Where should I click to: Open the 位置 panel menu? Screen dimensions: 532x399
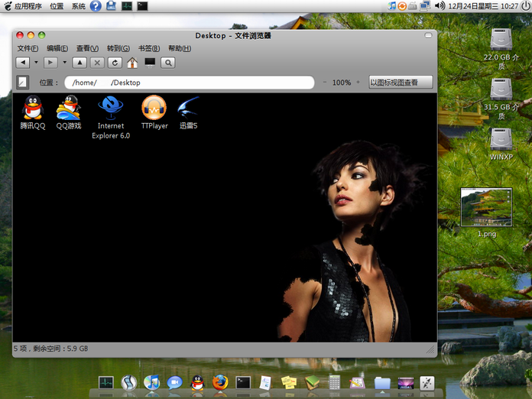point(57,6)
